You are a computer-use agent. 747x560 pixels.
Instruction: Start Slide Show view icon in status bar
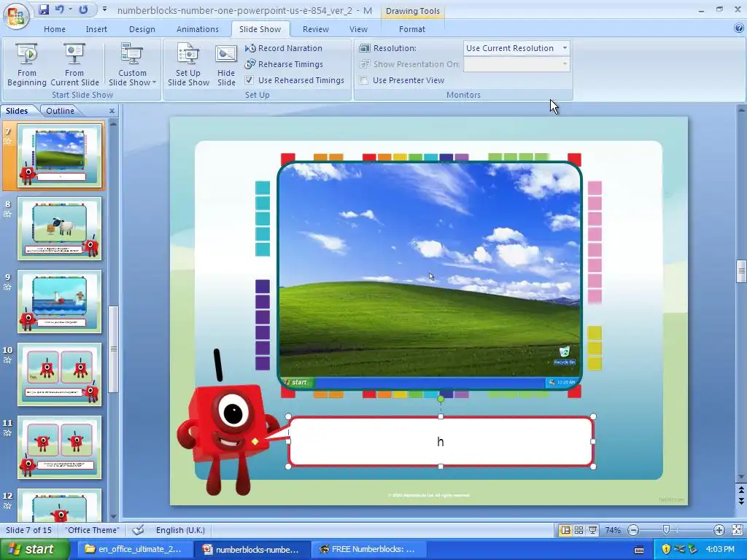592,530
